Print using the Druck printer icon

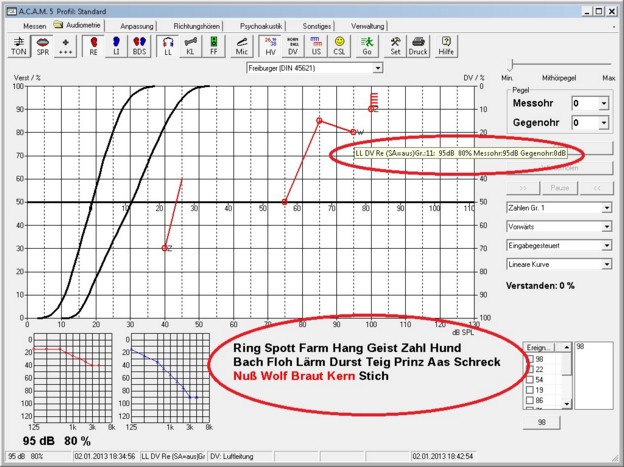point(418,46)
